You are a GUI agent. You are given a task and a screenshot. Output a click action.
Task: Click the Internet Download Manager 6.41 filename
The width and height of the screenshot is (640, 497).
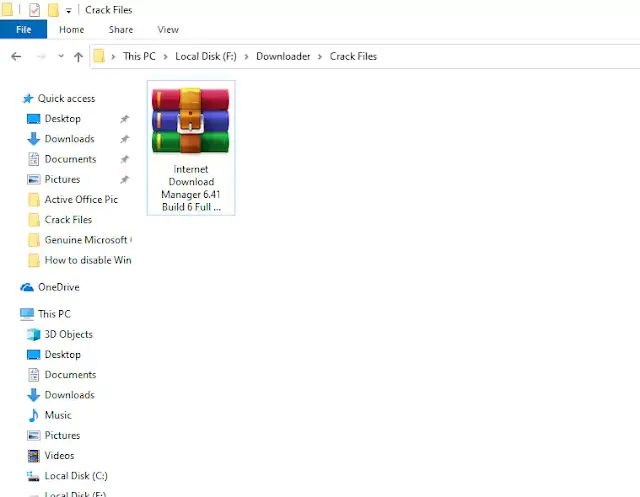(x=191, y=188)
